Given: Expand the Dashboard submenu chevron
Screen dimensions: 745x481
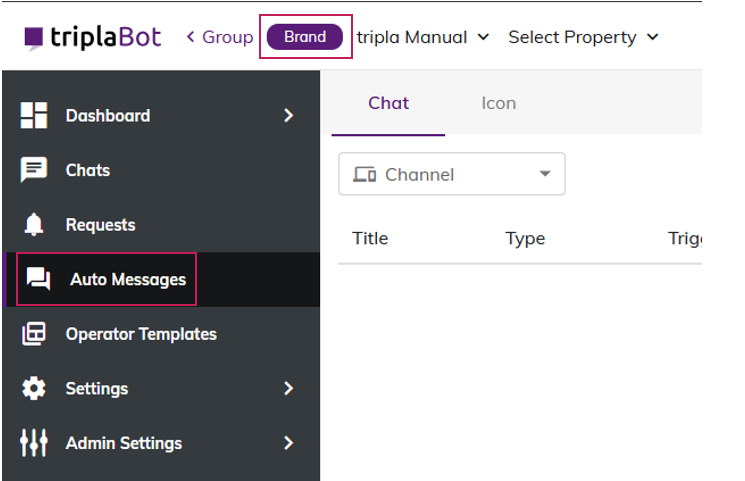Looking at the screenshot, I should pyautogui.click(x=288, y=115).
